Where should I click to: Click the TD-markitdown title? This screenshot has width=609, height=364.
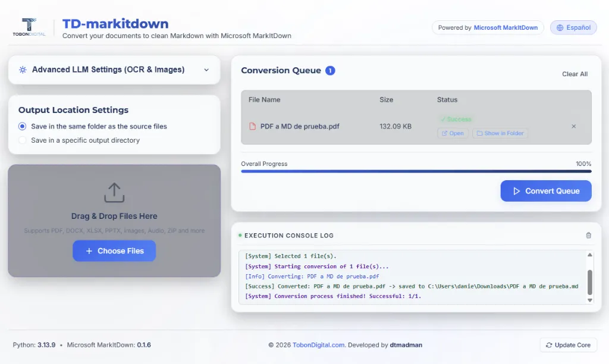(115, 24)
